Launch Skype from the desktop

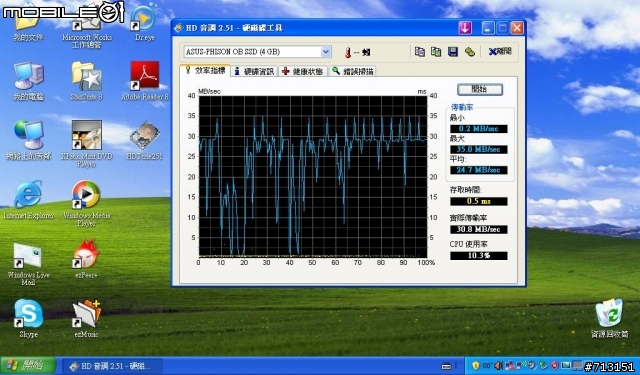[28, 318]
